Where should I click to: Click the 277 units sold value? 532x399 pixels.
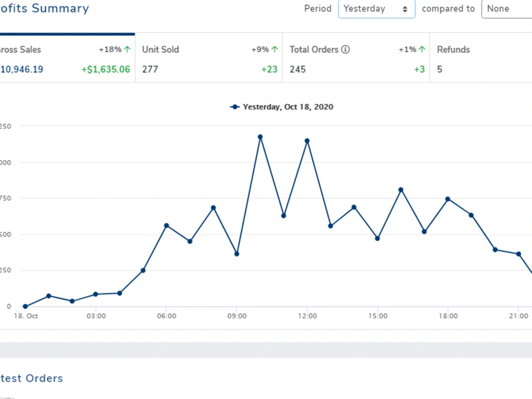[150, 70]
